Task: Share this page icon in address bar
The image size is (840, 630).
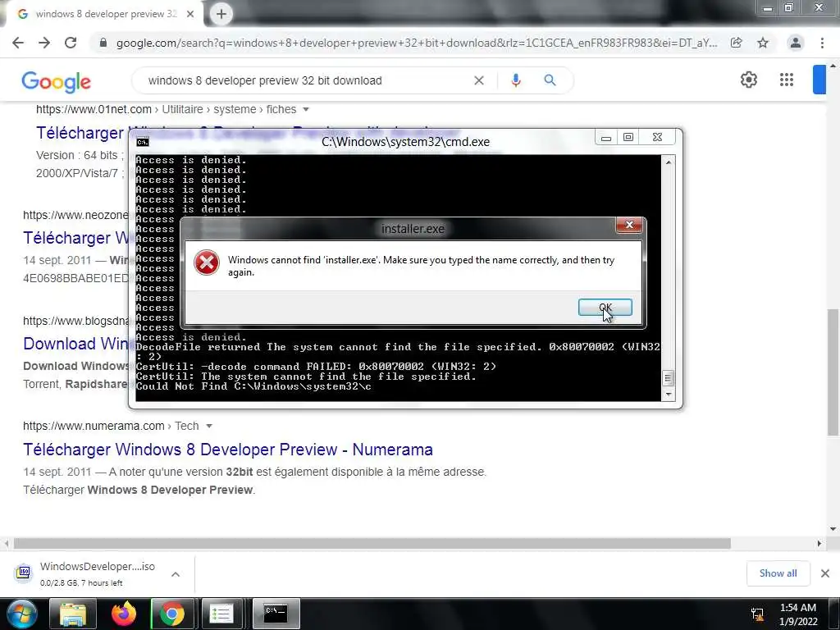Action: point(736,43)
